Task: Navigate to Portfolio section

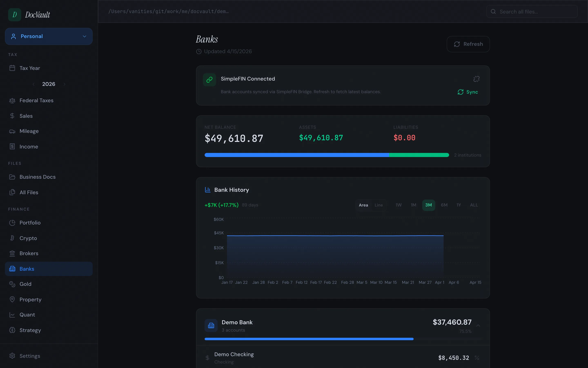Action: pyautogui.click(x=49, y=223)
